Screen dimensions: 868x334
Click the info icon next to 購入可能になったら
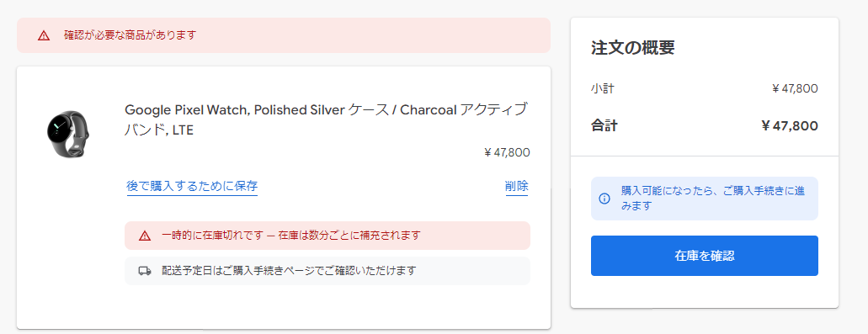604,199
